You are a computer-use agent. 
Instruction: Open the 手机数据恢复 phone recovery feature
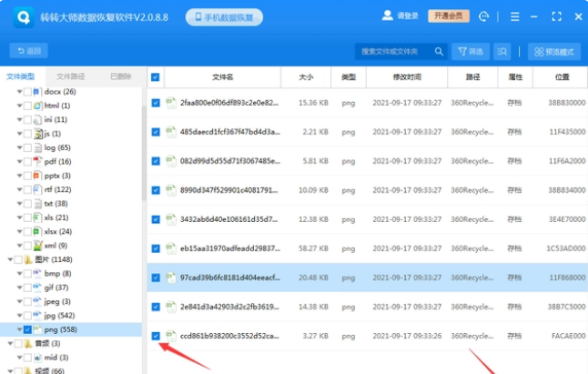[x=225, y=17]
